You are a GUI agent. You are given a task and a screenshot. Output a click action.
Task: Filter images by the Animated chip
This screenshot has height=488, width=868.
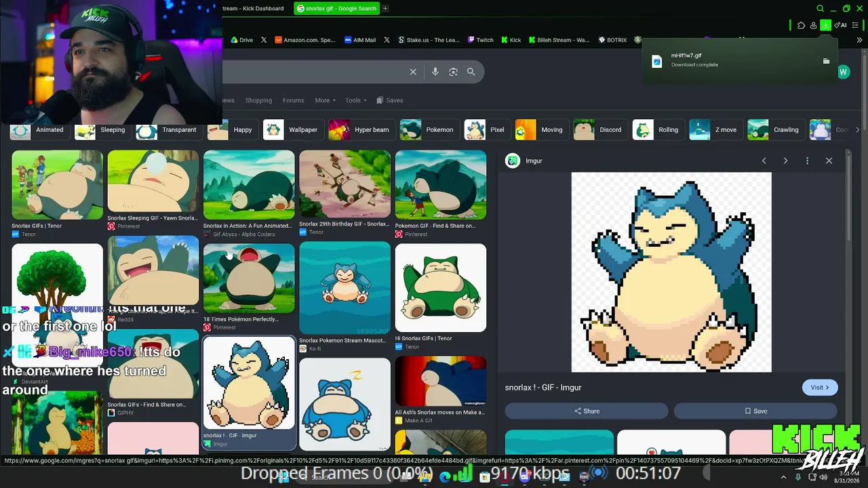[x=39, y=129]
